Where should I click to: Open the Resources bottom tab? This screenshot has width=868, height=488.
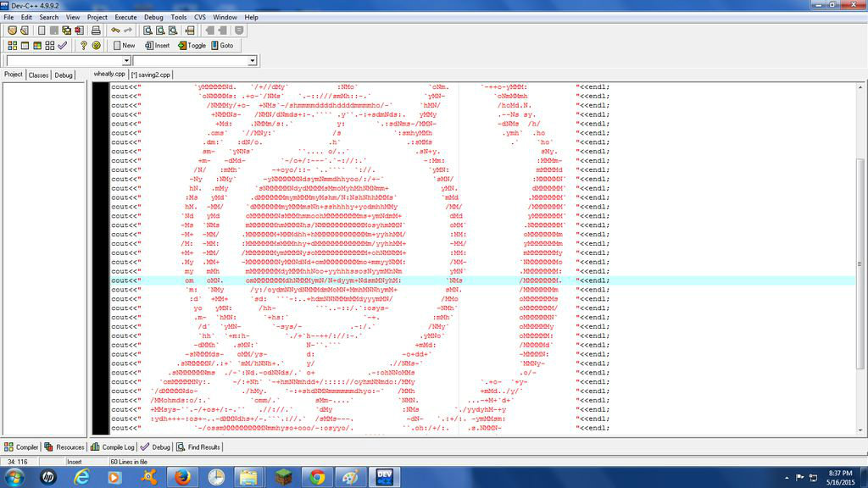64,447
